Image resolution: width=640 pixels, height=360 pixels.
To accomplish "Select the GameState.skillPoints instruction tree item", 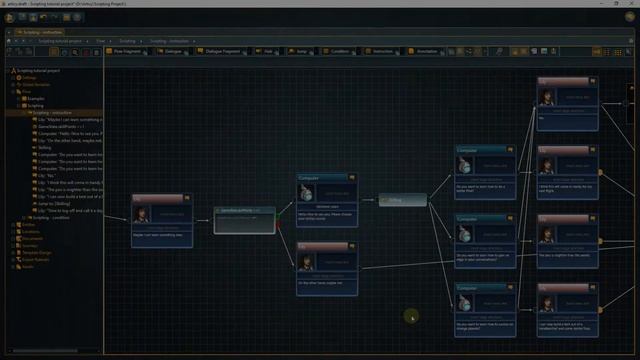I will tap(61, 127).
